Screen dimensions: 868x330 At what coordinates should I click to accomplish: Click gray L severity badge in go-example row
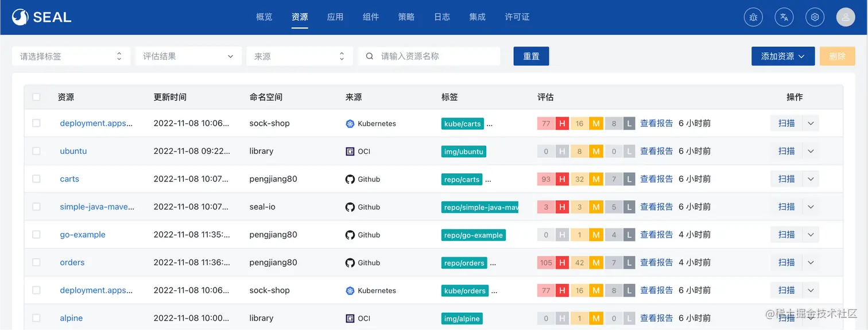[x=629, y=235]
